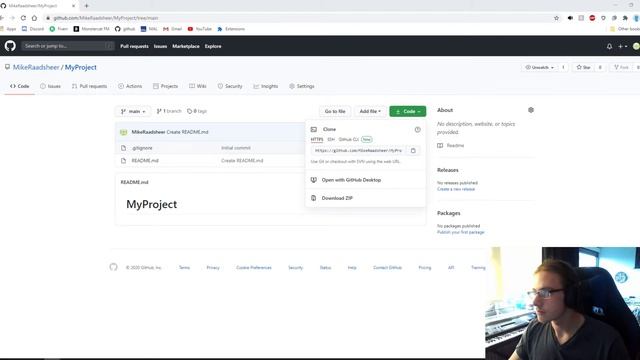Click the Go to file button

(x=335, y=111)
